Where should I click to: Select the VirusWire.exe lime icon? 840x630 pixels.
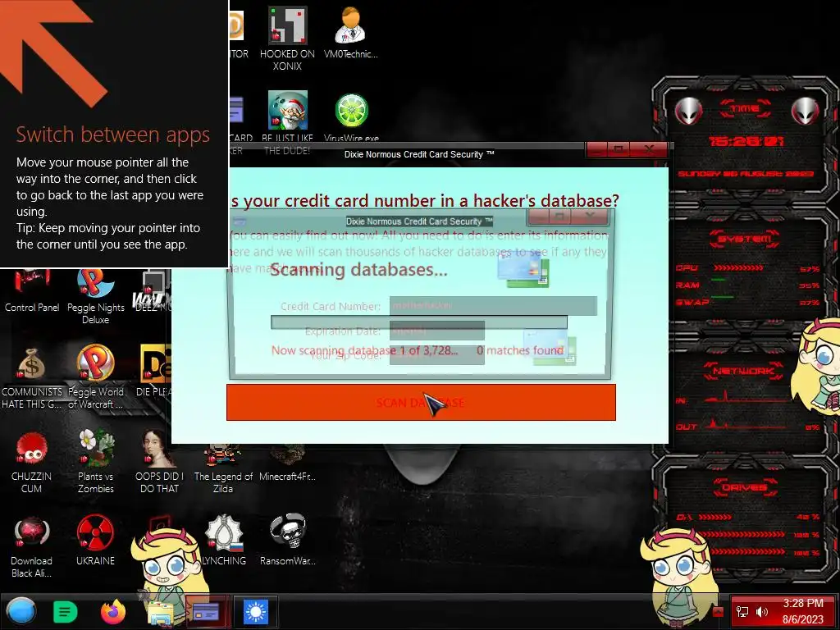[x=351, y=111]
